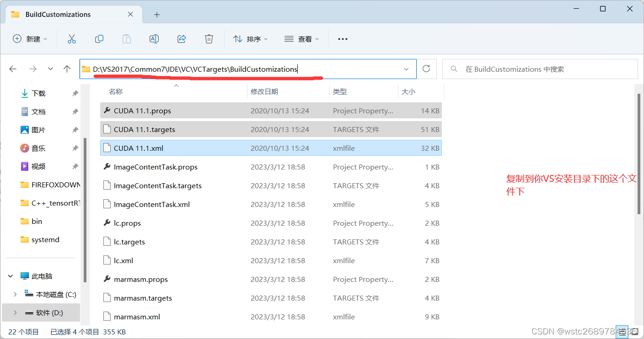
Task: Collapse the 此电脑 tree node
Action: pyautogui.click(x=11, y=276)
